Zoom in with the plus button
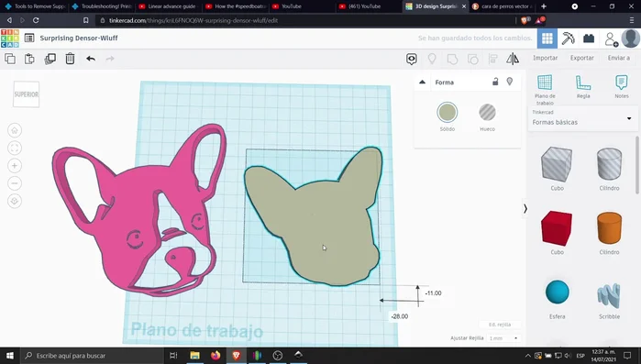 point(15,165)
